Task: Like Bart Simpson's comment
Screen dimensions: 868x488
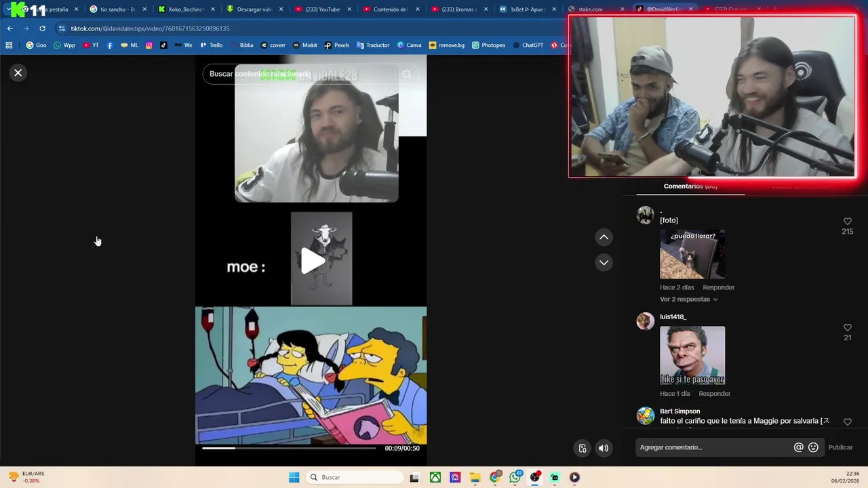Action: [847, 422]
